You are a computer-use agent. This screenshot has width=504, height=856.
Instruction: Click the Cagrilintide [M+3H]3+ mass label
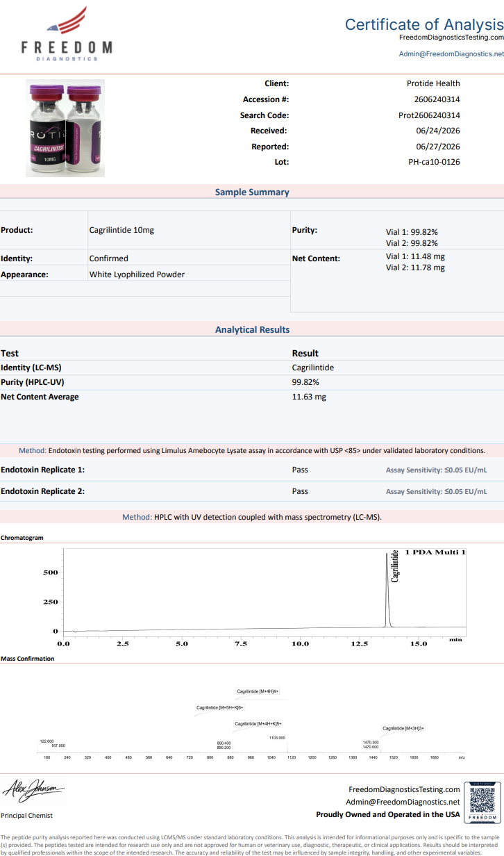click(x=403, y=728)
